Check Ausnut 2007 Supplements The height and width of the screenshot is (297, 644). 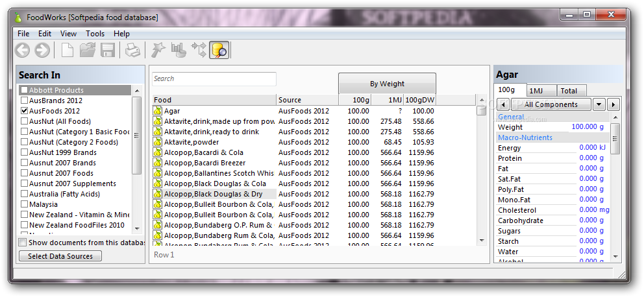tap(25, 184)
